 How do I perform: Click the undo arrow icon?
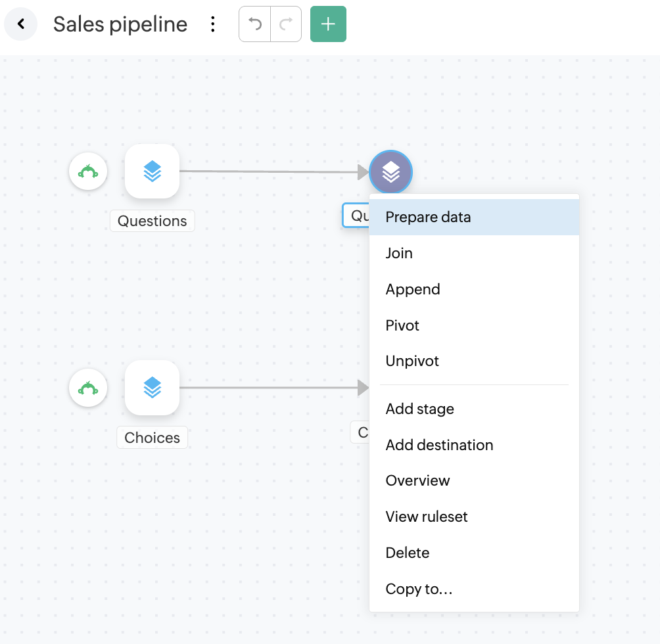click(255, 24)
